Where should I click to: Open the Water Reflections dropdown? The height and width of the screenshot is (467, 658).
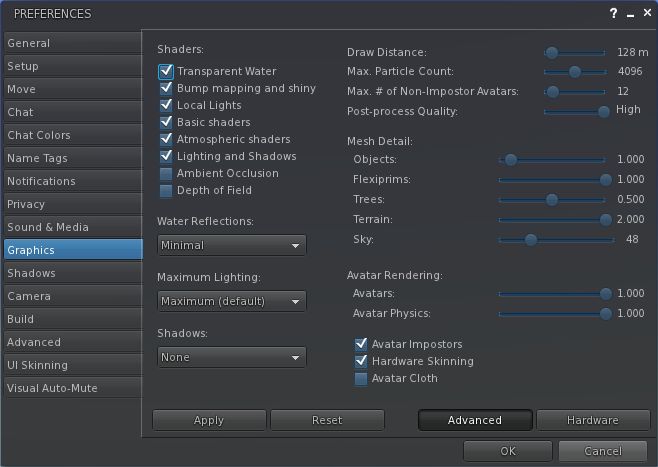(232, 245)
